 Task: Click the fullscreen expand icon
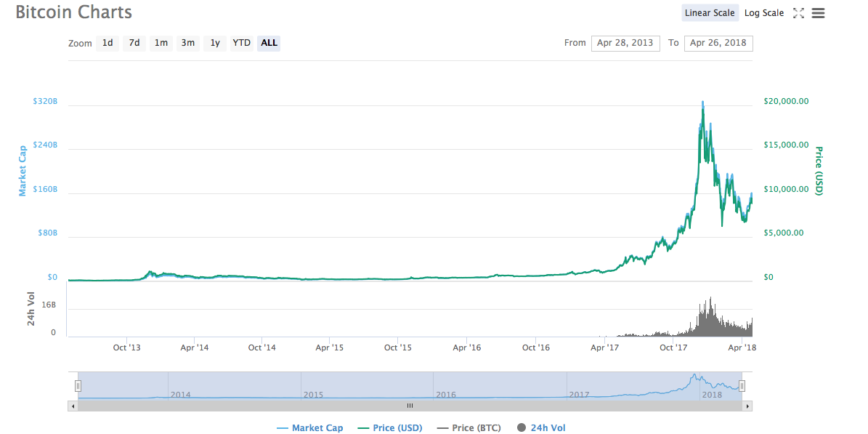(x=798, y=13)
